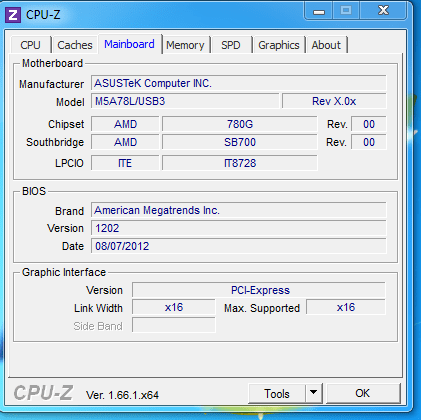Click the BIOS Date 08/07/2012 field

coord(239,246)
